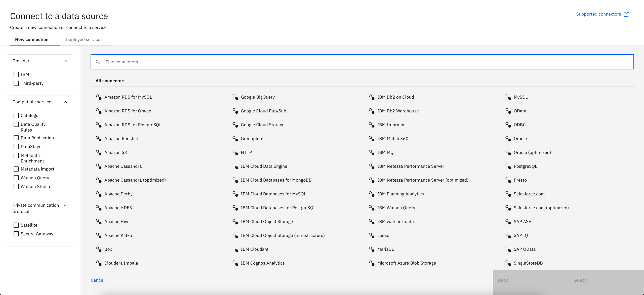Enable the IBM provider filter
The width and height of the screenshot is (644, 295).
click(x=16, y=74)
